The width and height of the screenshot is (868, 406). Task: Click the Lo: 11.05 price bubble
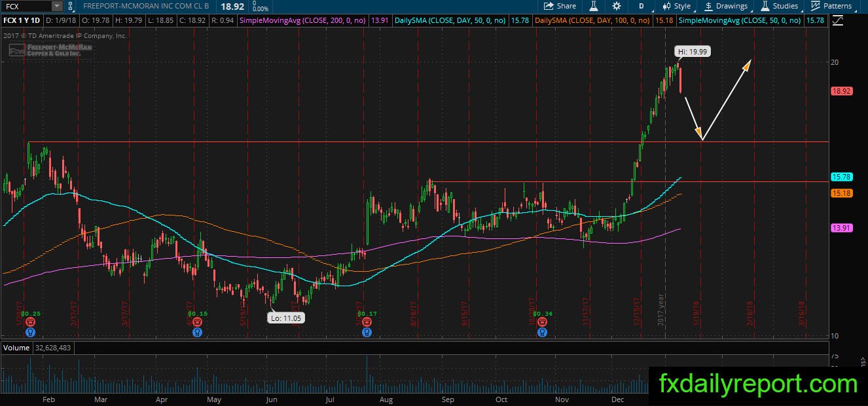pos(286,318)
